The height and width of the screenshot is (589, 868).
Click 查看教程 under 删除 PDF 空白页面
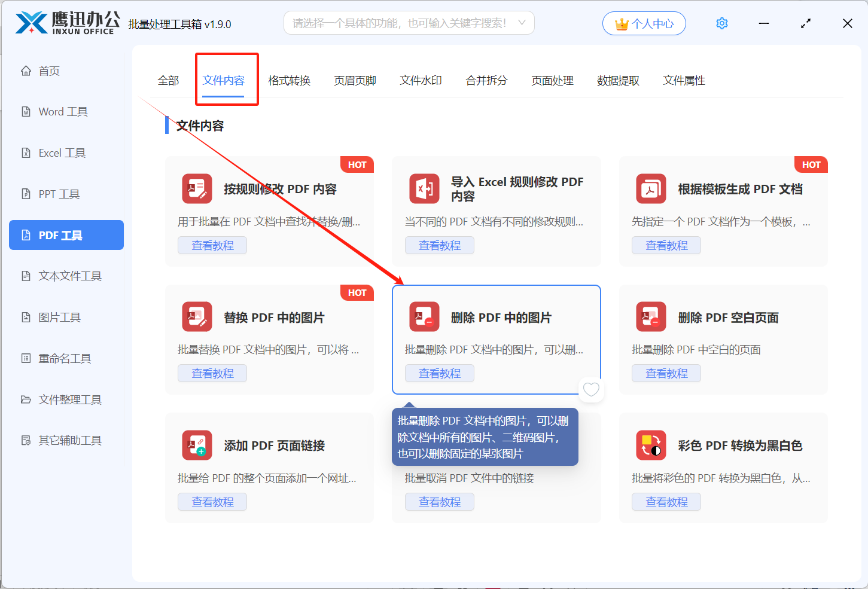tap(666, 373)
